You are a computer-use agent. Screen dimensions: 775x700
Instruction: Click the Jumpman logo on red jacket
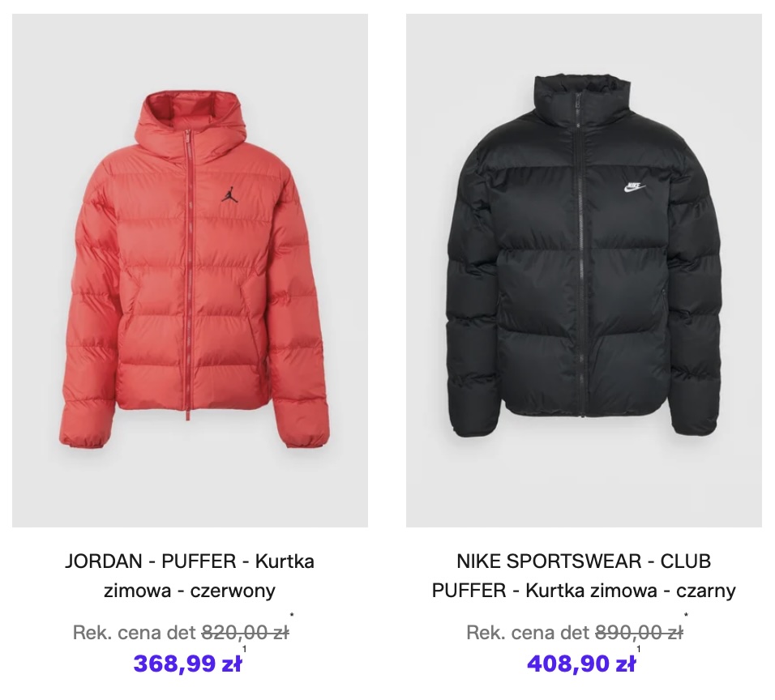(x=229, y=194)
